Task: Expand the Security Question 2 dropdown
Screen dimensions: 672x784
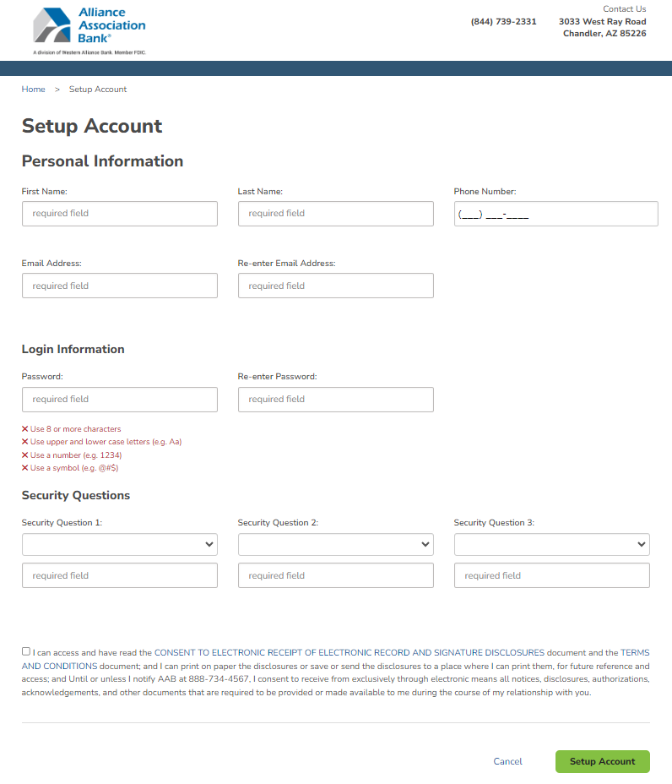Action: tap(335, 545)
